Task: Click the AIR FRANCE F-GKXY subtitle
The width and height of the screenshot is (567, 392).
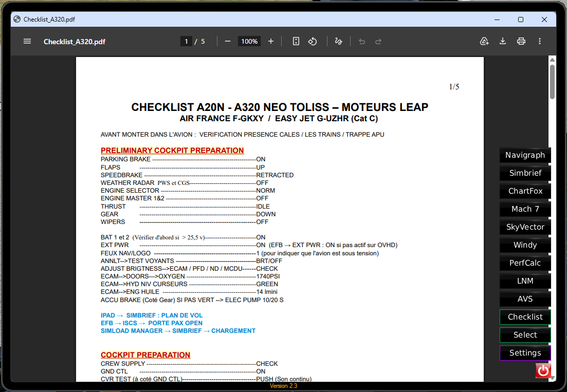Action: pyautogui.click(x=279, y=119)
